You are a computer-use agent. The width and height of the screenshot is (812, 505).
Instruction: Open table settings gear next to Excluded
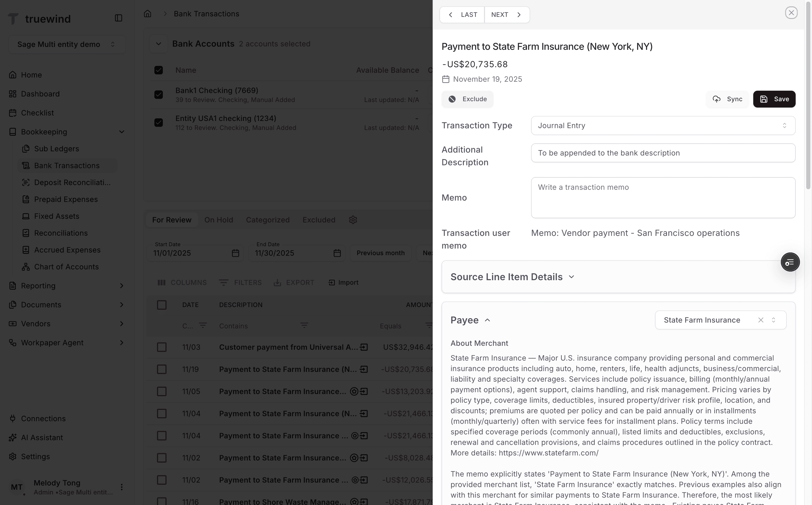click(x=353, y=220)
